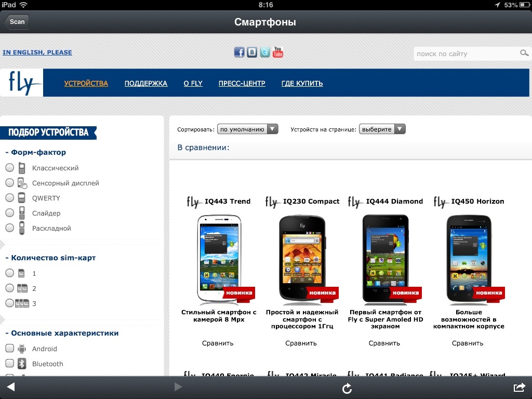Open the YouTube social icon

click(278, 52)
